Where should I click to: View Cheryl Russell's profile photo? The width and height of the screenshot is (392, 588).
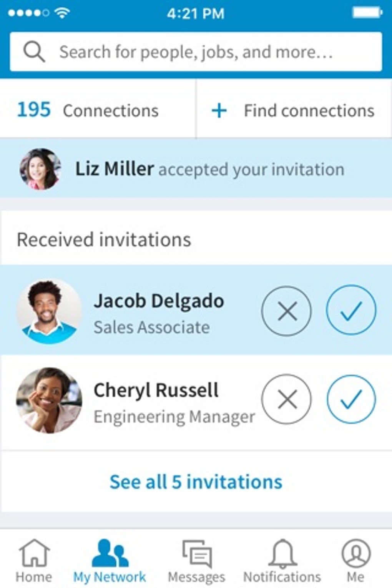pos(49,400)
